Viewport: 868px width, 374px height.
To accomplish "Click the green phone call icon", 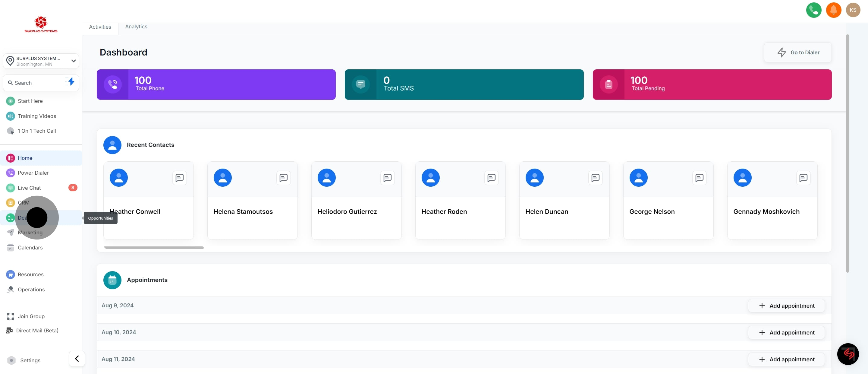I will [x=813, y=10].
